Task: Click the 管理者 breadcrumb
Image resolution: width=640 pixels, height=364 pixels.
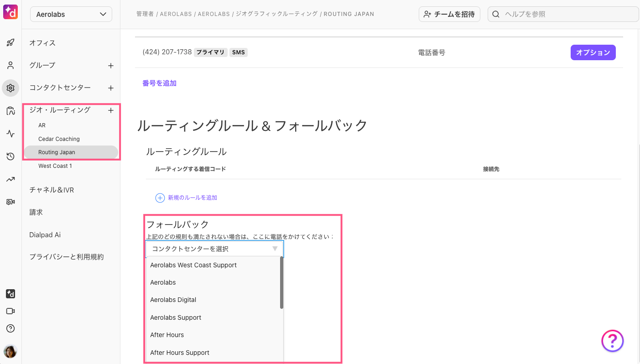Action: tap(145, 14)
